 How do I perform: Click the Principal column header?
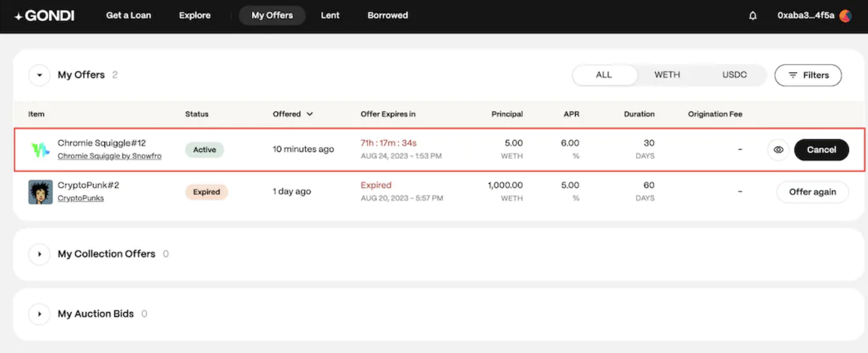507,114
